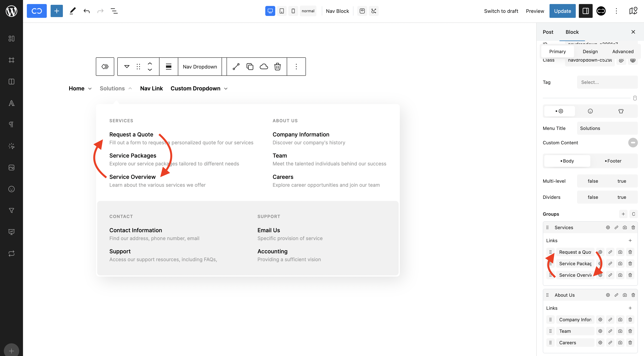The width and height of the screenshot is (644, 356).
Task: Open the paragraph tool in left sidebar
Action: tap(11, 124)
